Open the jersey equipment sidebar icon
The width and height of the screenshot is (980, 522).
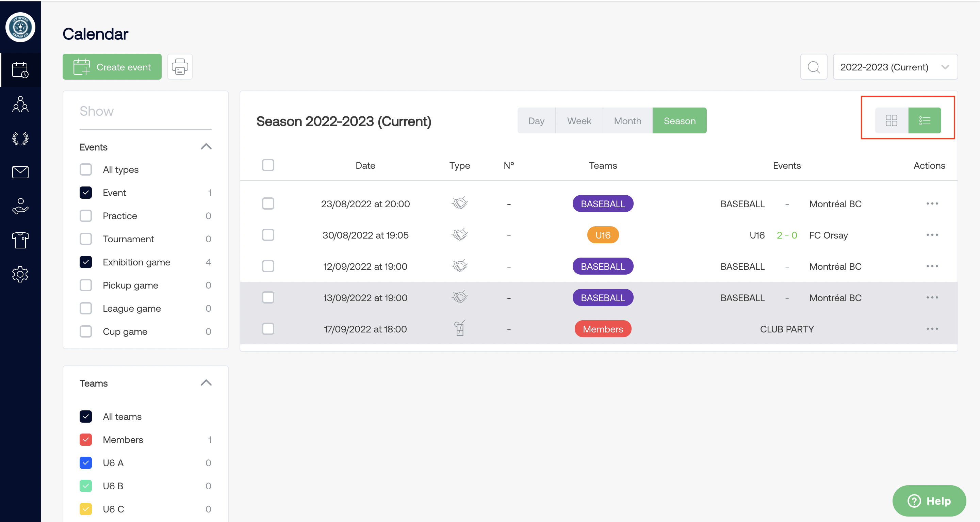coord(20,240)
